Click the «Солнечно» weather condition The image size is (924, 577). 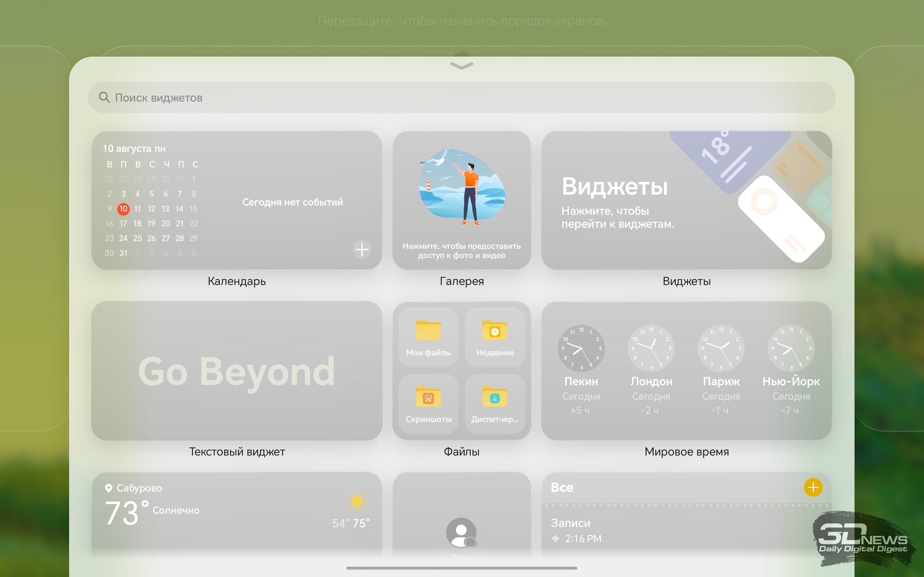click(176, 510)
